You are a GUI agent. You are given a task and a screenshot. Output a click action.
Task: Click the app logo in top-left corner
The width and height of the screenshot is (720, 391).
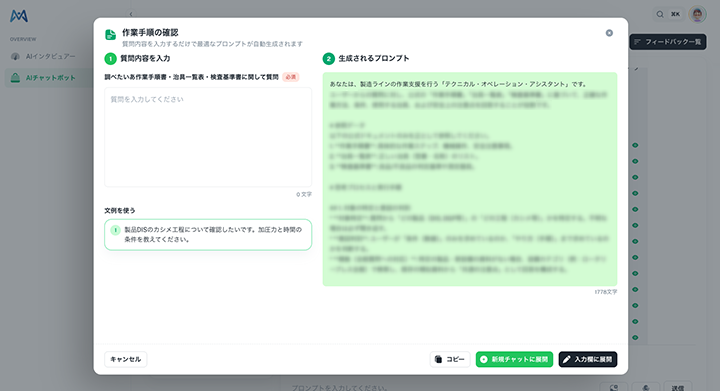[19, 16]
